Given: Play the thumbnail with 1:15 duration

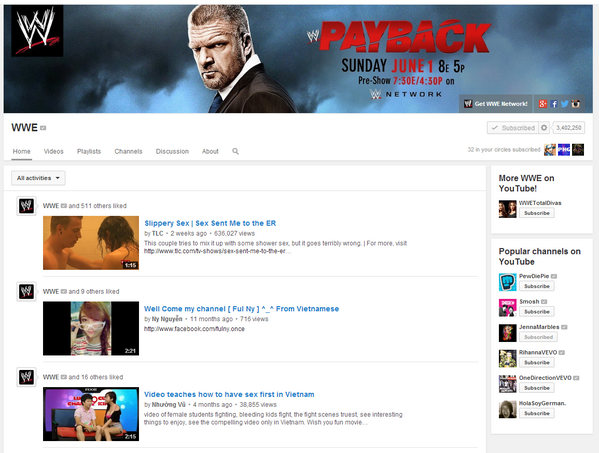Looking at the screenshot, I should click(91, 243).
